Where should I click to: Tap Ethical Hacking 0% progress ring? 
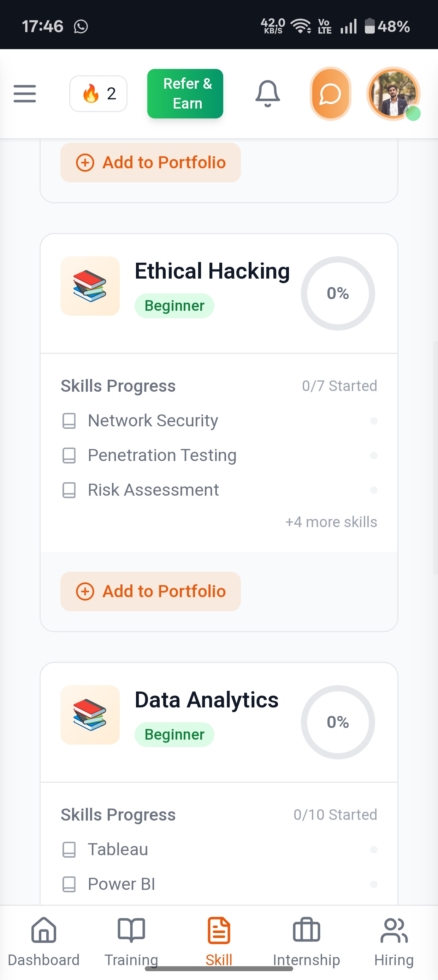[x=338, y=293]
